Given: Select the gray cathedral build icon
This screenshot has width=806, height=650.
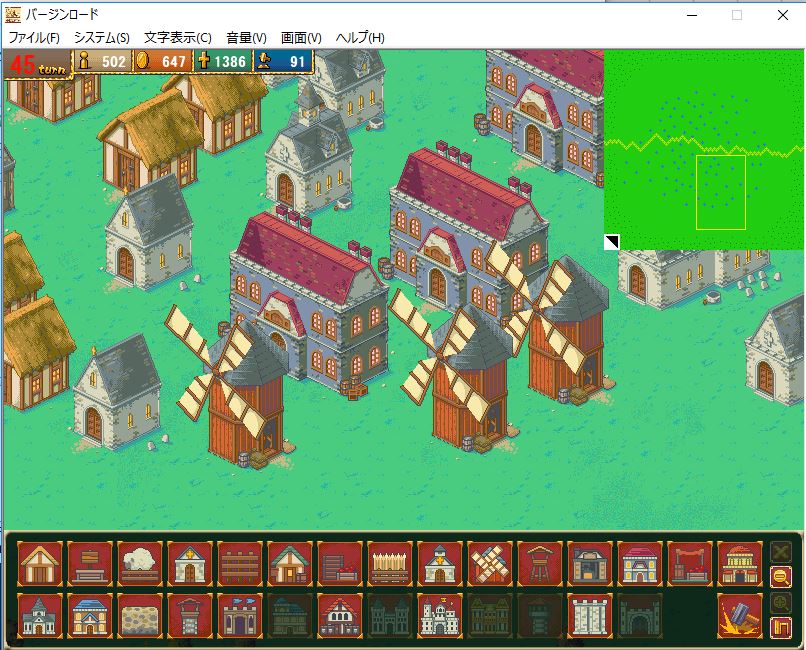Looking at the screenshot, I should point(40,616).
